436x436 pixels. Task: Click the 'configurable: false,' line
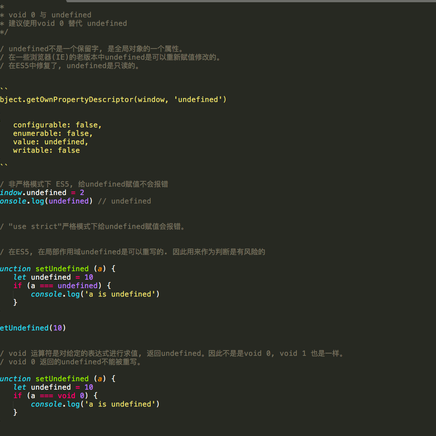click(57, 125)
